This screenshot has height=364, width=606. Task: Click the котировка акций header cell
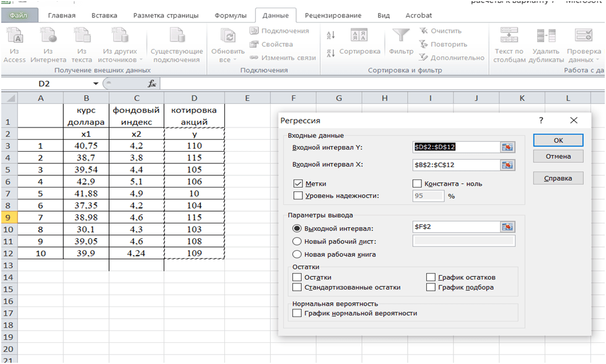194,116
